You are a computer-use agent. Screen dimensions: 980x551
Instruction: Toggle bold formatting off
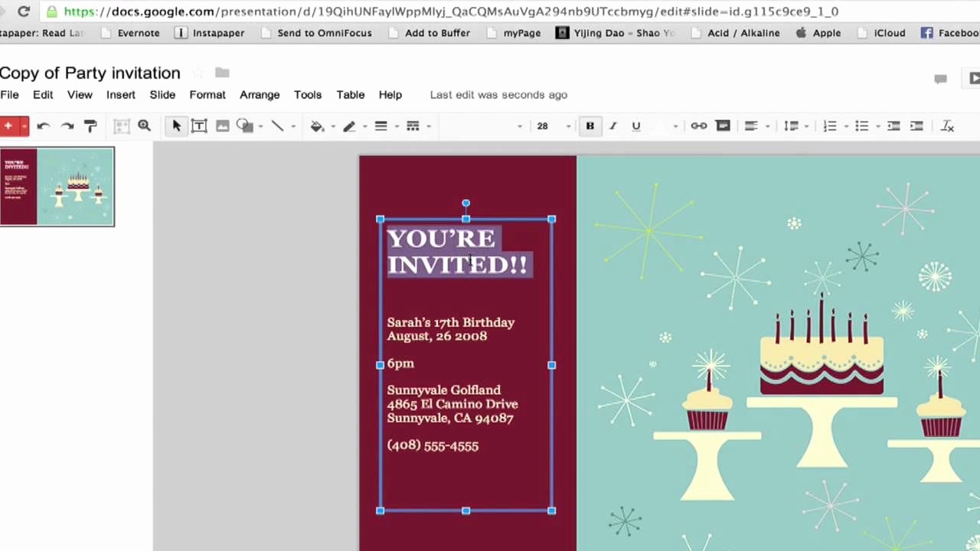590,126
